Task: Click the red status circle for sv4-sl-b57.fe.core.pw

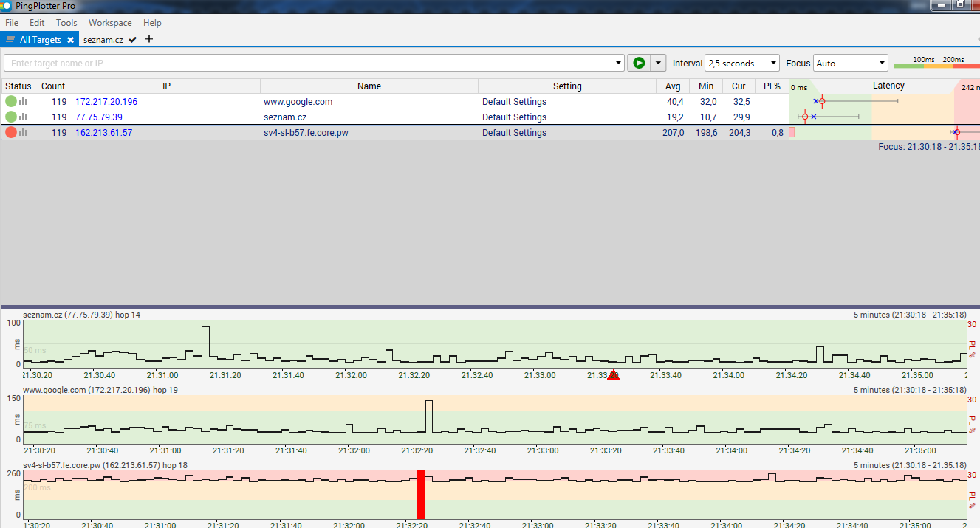Action: click(11, 133)
